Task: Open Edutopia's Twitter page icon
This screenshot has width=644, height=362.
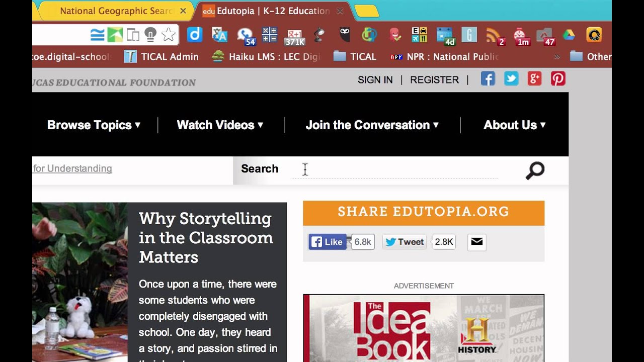Action: click(x=511, y=78)
